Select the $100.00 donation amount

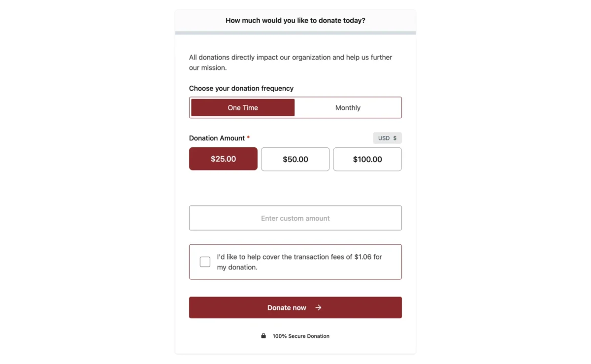(x=367, y=159)
